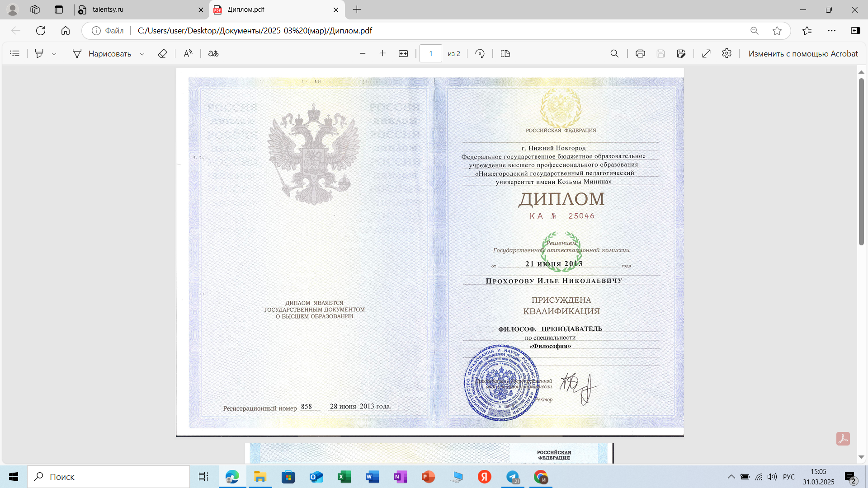Open PDF viewer settings gear
This screenshot has height=488, width=868.
pyautogui.click(x=726, y=53)
